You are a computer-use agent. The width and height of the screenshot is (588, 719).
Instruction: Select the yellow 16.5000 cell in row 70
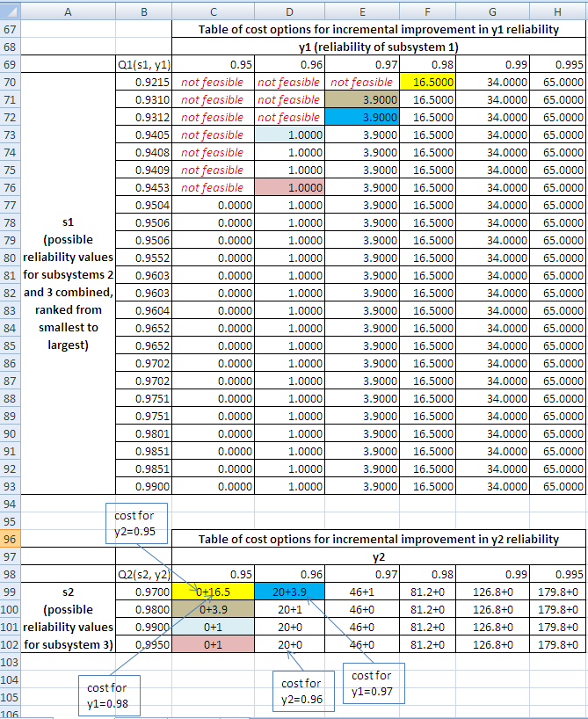427,82
